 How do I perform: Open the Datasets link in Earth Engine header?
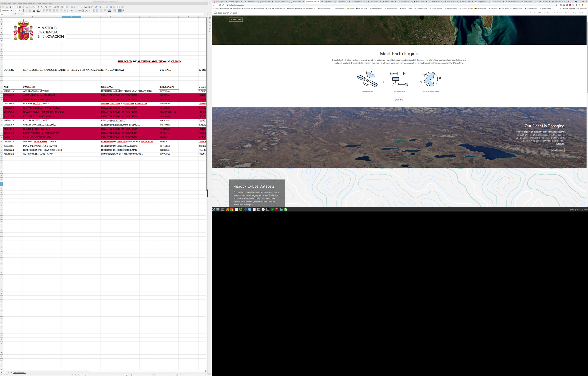(x=533, y=13)
